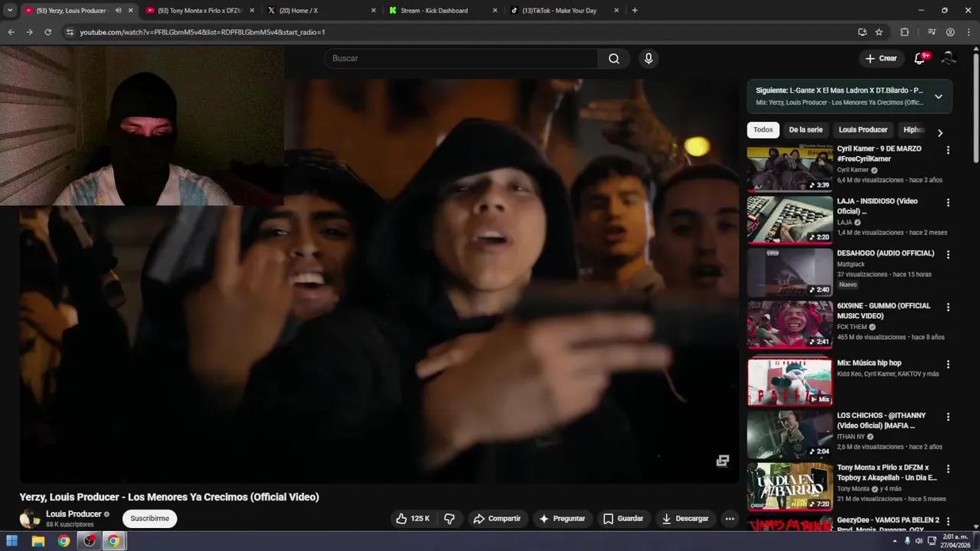Open the Chrome extensions puzzle icon
The height and width of the screenshot is (551, 980).
click(x=904, y=32)
